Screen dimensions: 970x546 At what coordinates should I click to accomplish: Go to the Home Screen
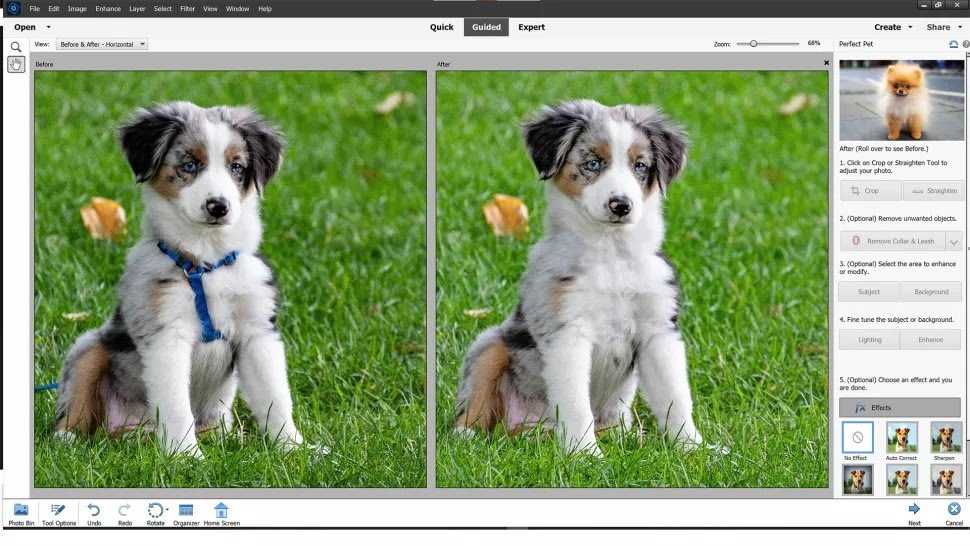tap(221, 511)
